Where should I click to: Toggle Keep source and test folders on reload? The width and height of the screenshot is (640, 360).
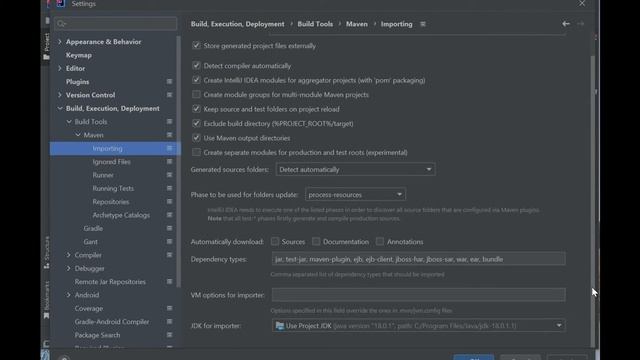point(196,109)
